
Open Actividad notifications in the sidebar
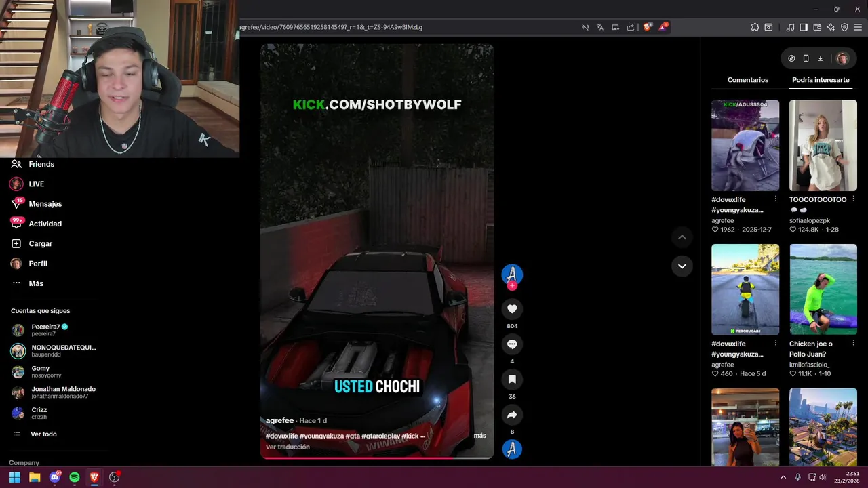tap(45, 224)
